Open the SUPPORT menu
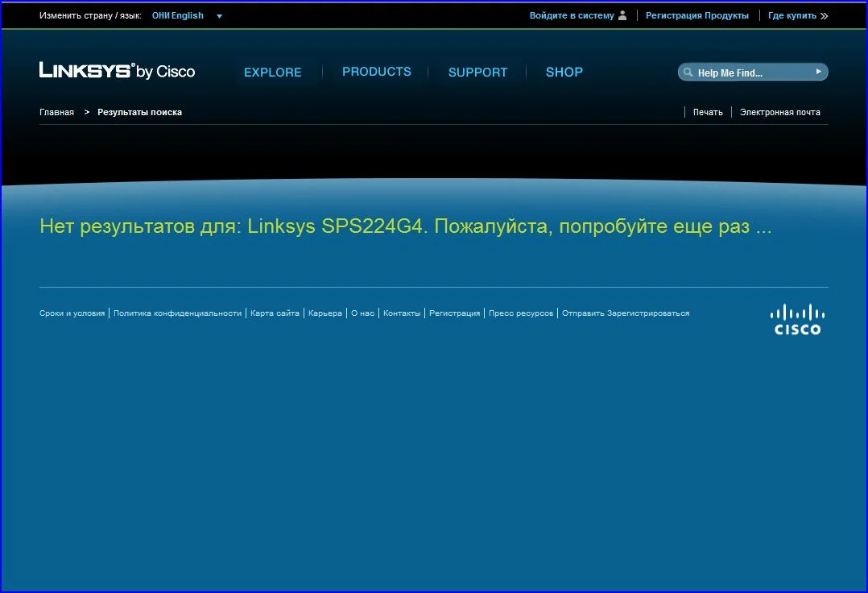This screenshot has width=868, height=593. [477, 72]
